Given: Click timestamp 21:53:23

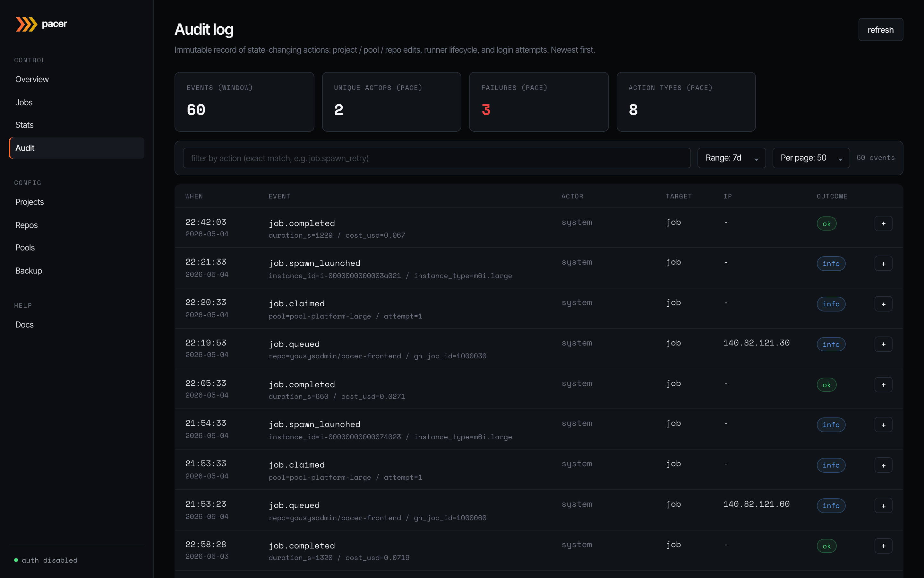Looking at the screenshot, I should (x=206, y=504).
